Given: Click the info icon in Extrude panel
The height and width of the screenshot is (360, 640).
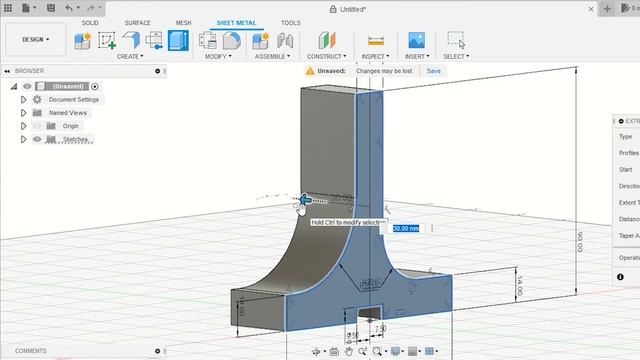Looking at the screenshot, I should [620, 277].
